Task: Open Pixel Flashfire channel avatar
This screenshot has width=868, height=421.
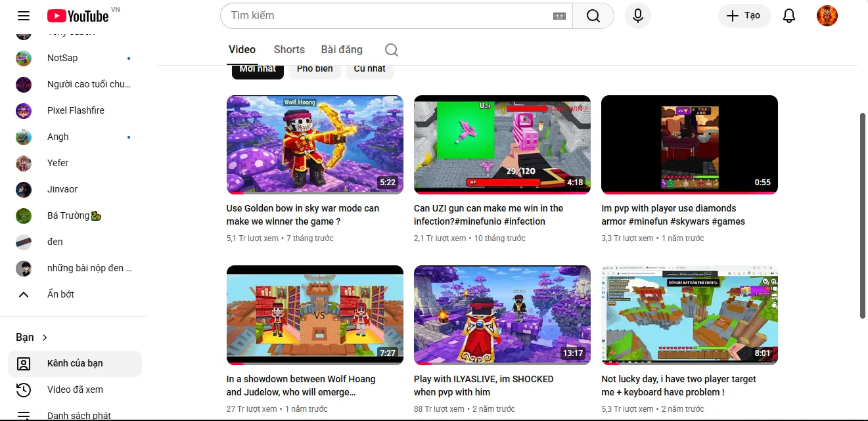Action: [24, 110]
